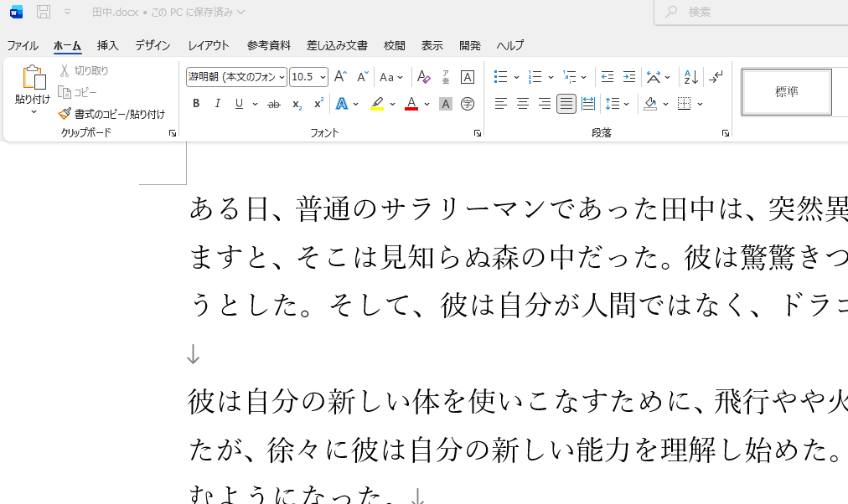The image size is (848, 504).
Task: Open the ファイル tab
Action: [23, 45]
